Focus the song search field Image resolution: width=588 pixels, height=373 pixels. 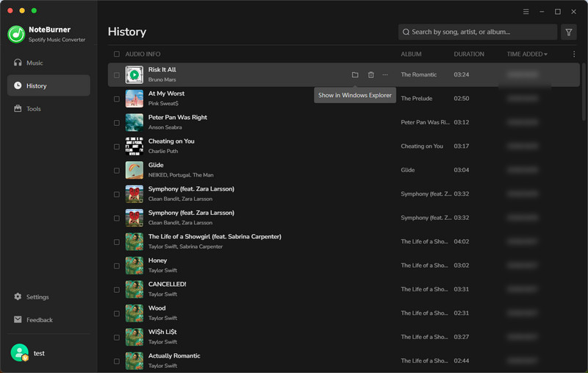(477, 32)
